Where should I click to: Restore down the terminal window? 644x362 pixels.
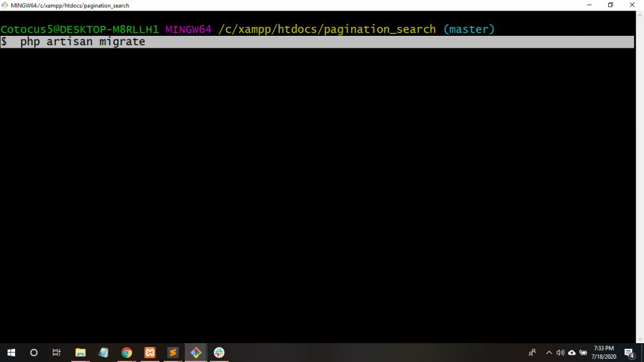[610, 5]
